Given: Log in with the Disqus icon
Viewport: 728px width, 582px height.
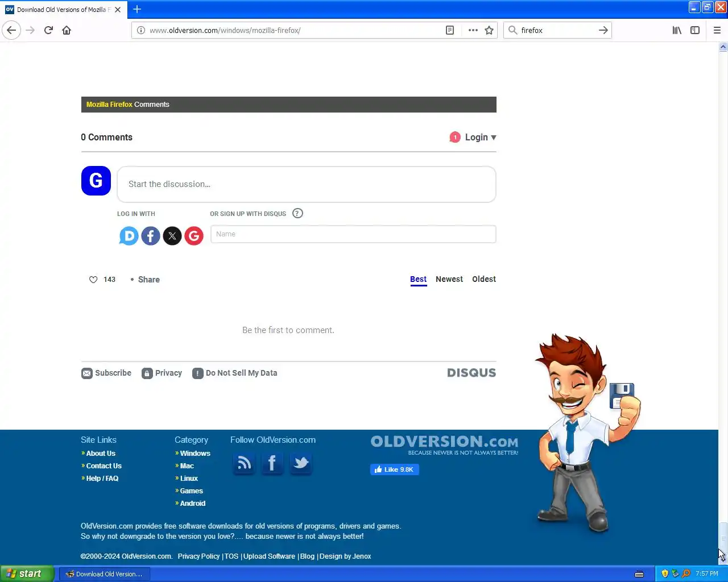Looking at the screenshot, I should [x=129, y=236].
